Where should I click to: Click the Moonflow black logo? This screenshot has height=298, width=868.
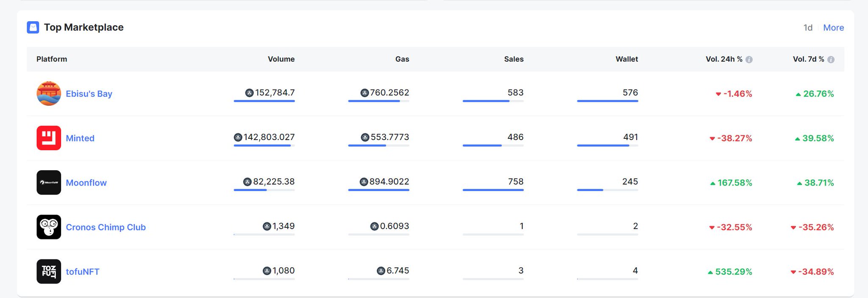pyautogui.click(x=49, y=183)
